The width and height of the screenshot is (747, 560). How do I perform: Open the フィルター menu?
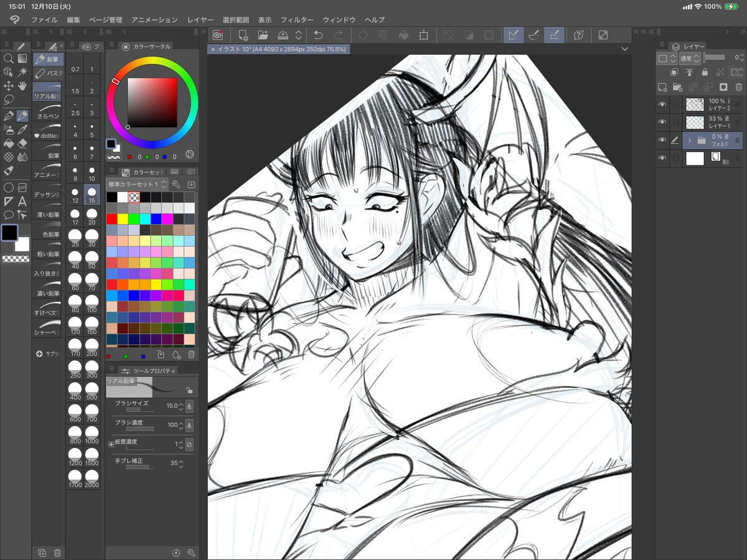[298, 19]
